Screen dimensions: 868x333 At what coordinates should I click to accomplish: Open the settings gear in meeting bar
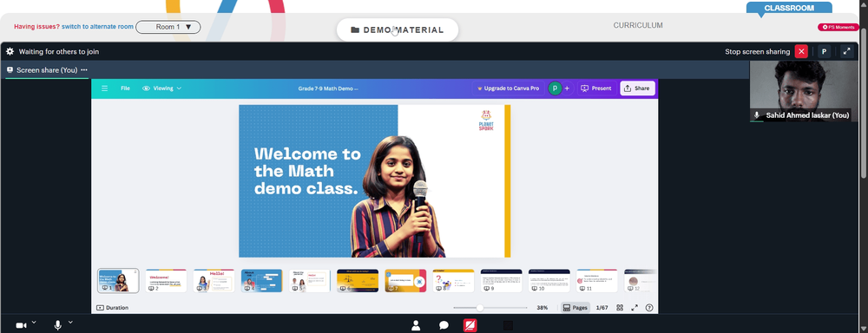(x=10, y=51)
